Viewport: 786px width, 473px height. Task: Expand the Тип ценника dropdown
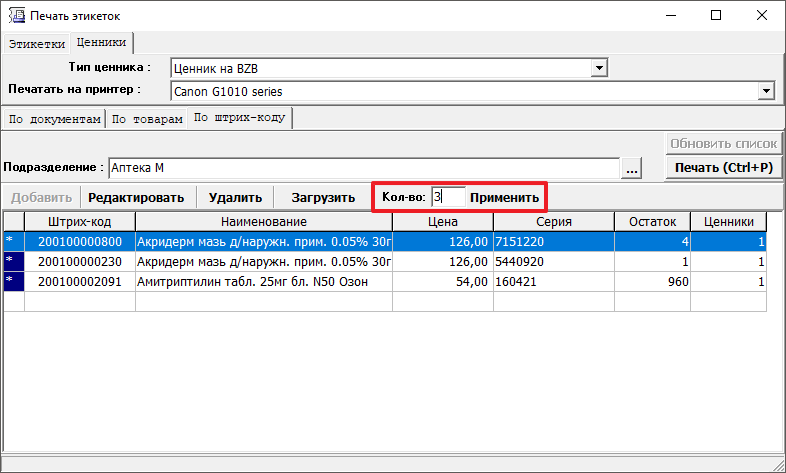(x=600, y=68)
